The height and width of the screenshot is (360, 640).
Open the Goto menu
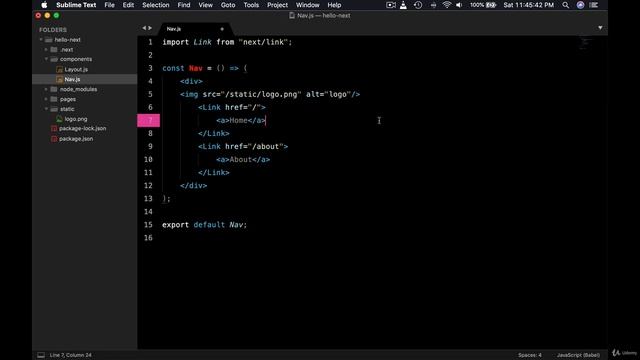point(228,5)
